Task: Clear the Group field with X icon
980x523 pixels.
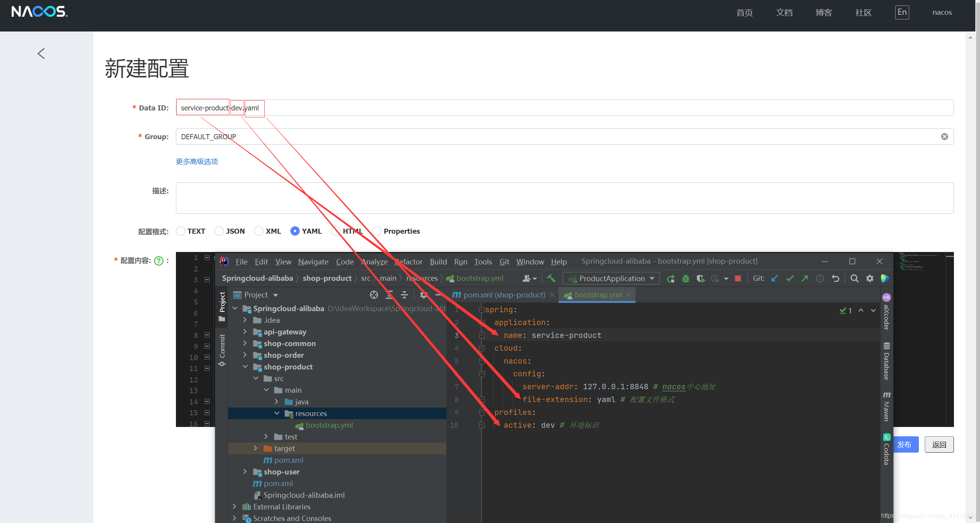Action: tap(944, 136)
